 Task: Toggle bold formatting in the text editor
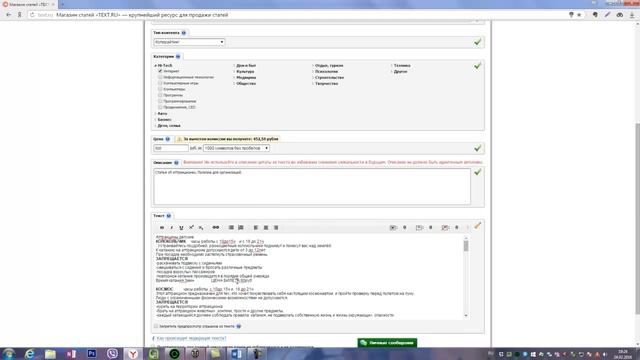point(162,227)
